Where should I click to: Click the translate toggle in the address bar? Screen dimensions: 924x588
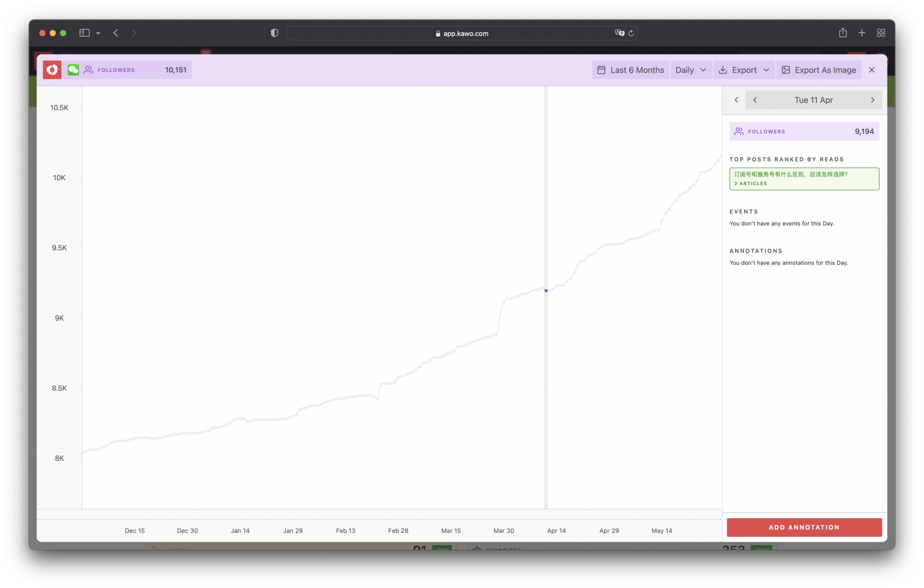click(620, 32)
